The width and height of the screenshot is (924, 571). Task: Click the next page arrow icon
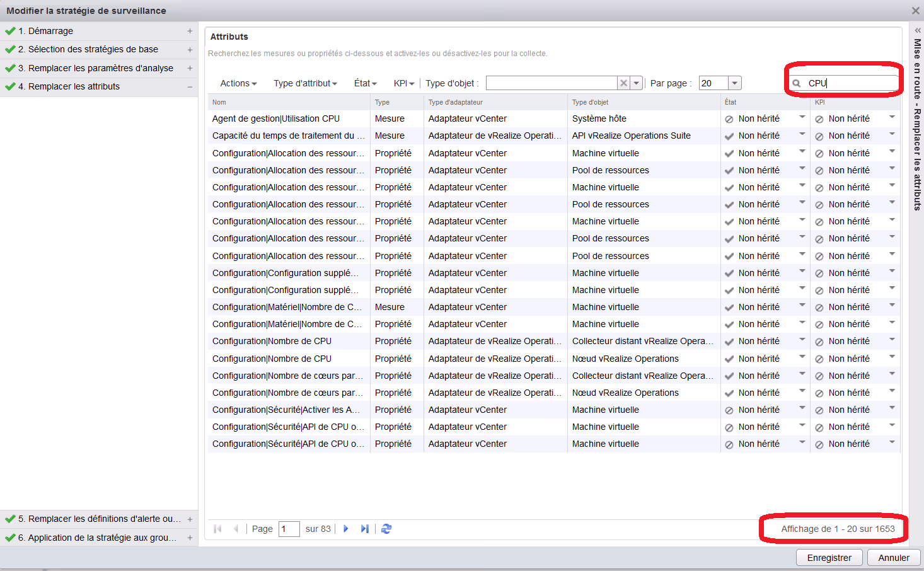345,529
